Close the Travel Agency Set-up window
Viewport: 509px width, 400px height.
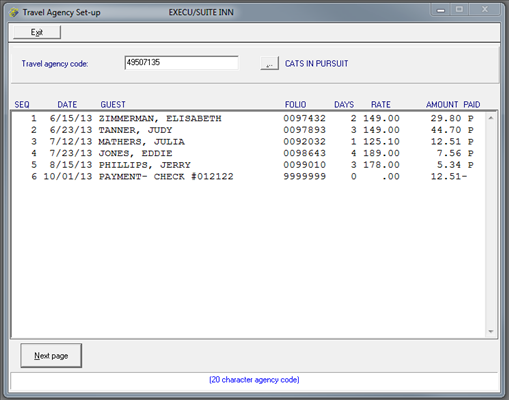(485, 10)
